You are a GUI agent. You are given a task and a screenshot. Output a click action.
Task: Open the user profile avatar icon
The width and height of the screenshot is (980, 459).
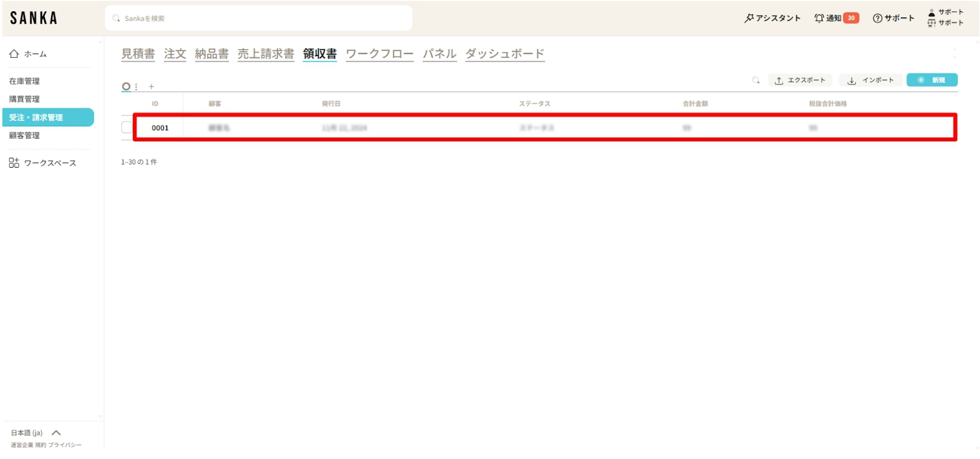click(x=931, y=12)
